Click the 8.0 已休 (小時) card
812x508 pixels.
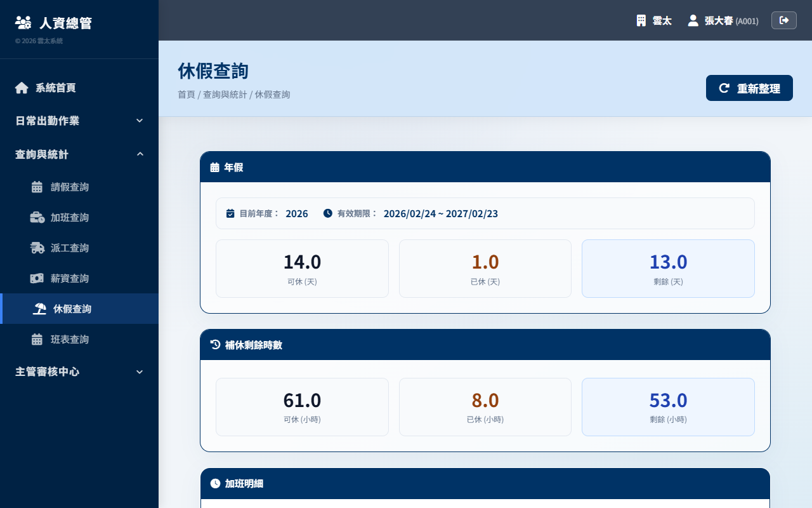[485, 407]
